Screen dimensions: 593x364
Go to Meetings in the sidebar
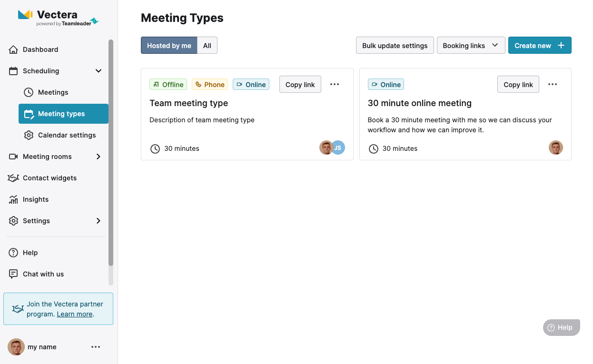[x=53, y=92]
